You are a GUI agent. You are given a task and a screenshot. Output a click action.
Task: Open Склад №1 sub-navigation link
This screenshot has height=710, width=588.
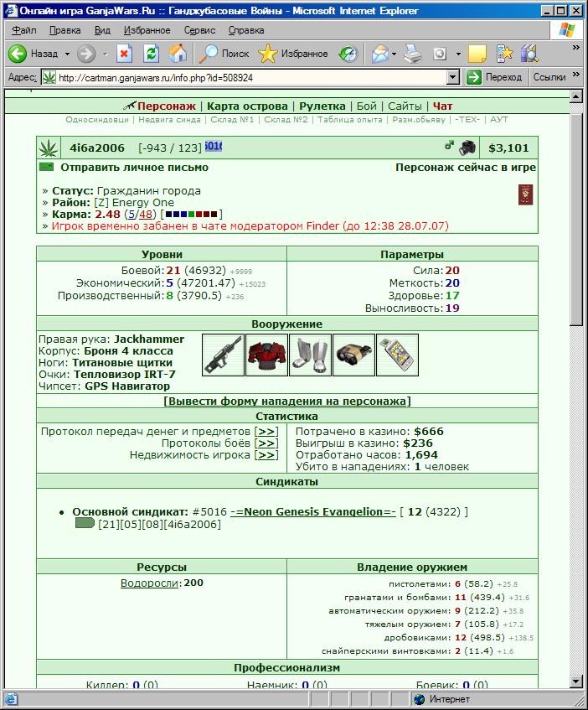[x=232, y=120]
